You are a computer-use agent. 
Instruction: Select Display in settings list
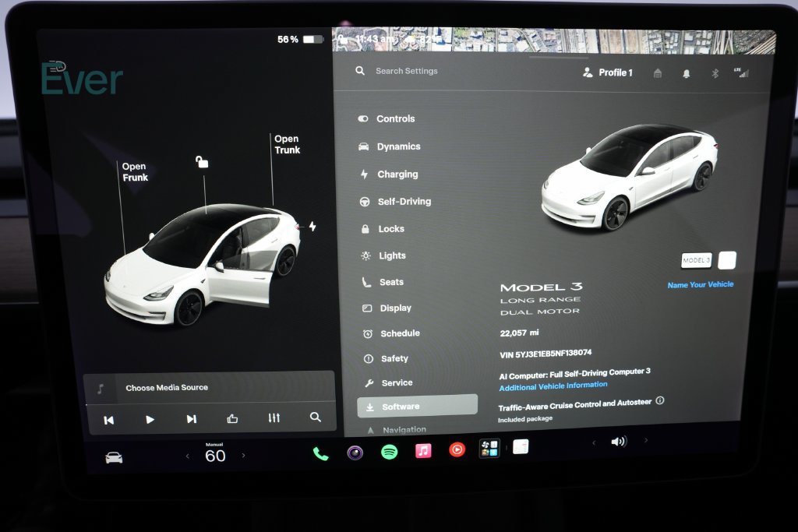point(387,308)
